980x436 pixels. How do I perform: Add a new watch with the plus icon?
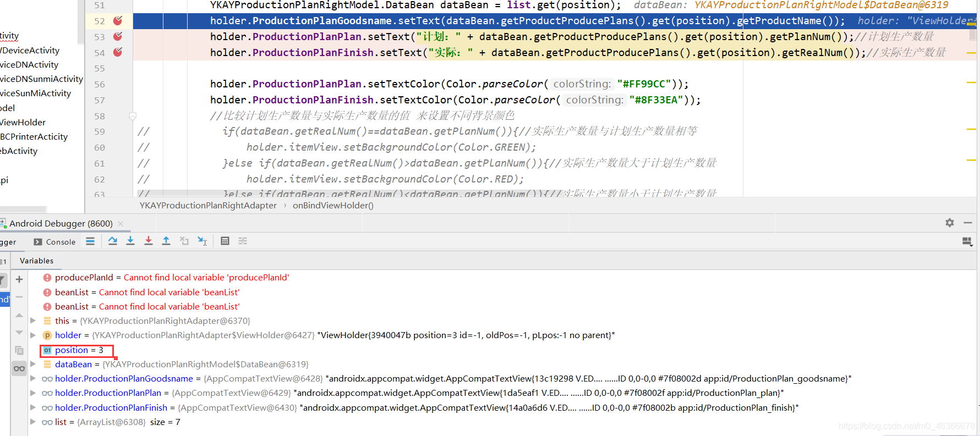pos(19,279)
